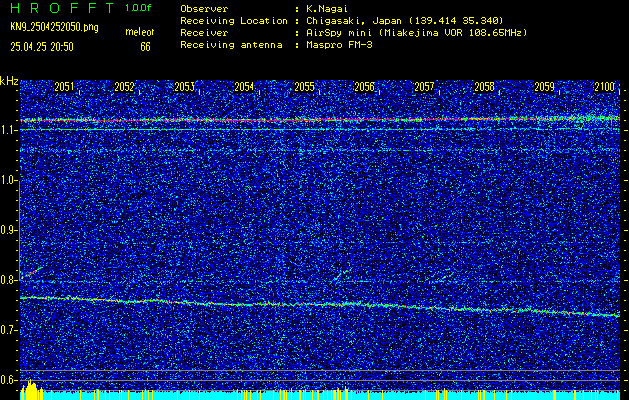The image size is (629, 400).
Task: Click the 1.0 frequency axis label
Action: (7, 180)
